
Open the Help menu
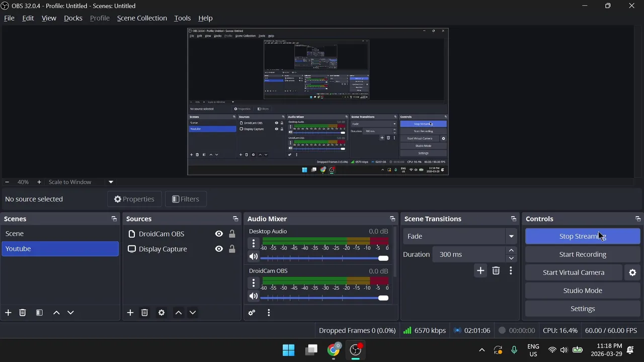[205, 18]
